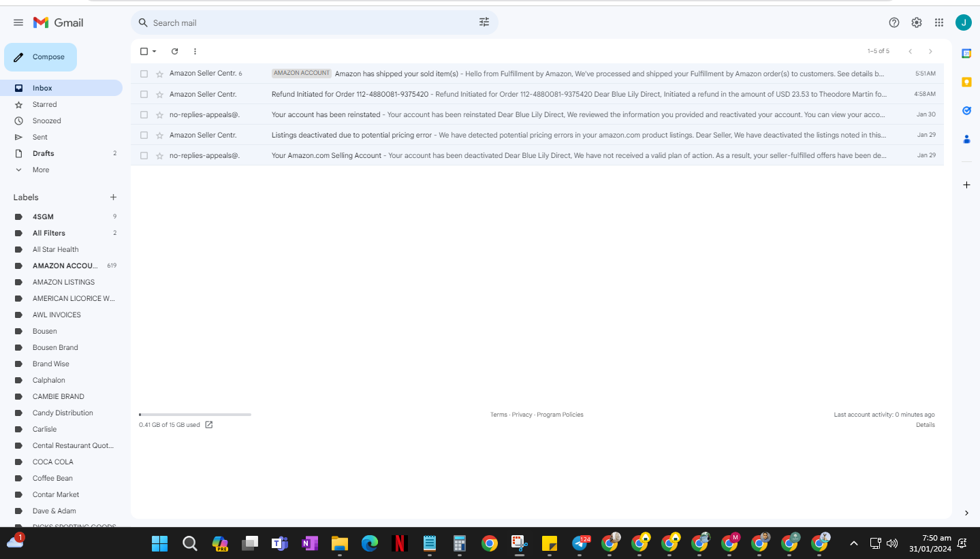Open Google Keep in the side panel
The image size is (980, 559).
tap(966, 82)
